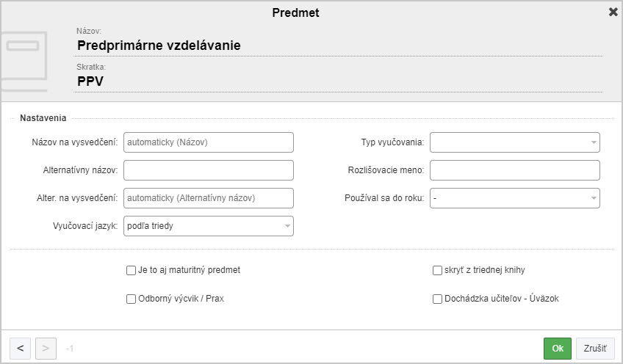Viewport: 623px width, 364px height.
Task: Focus the 'Názov na vysvedčení' input field
Action: (208, 142)
